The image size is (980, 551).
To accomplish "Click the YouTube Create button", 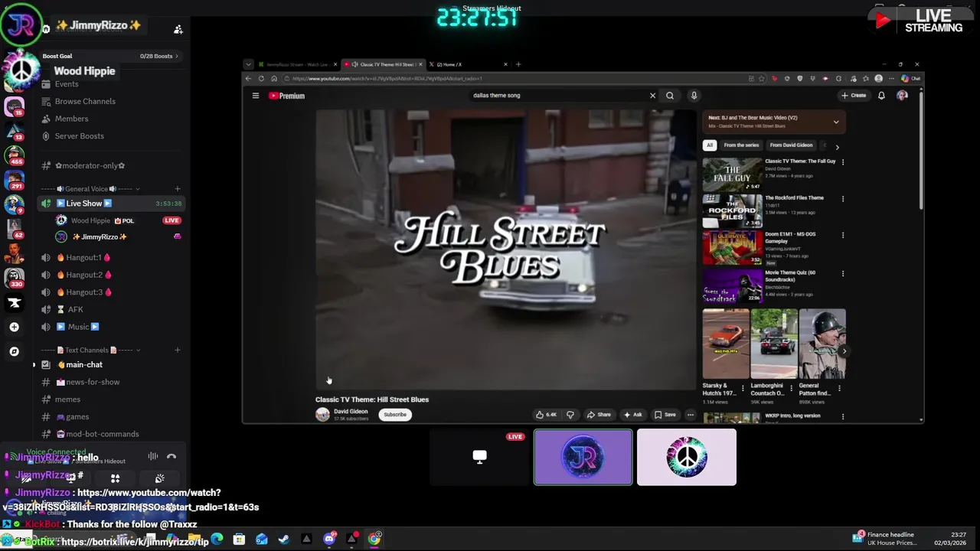I will 854,96.
